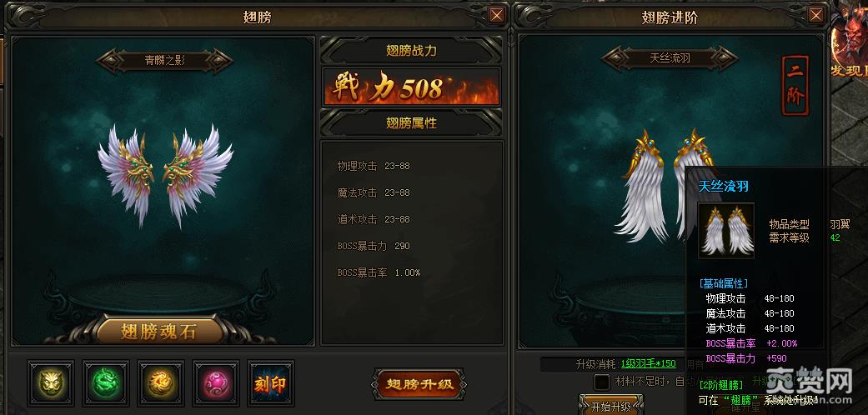Viewport: 868px width, 415px height.
Task: Click the red demon face icon
Action: (x=850, y=38)
